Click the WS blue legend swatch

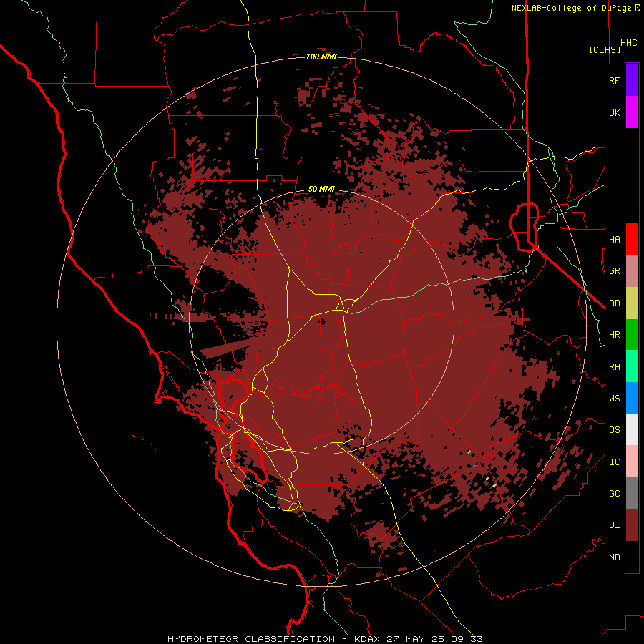point(632,398)
